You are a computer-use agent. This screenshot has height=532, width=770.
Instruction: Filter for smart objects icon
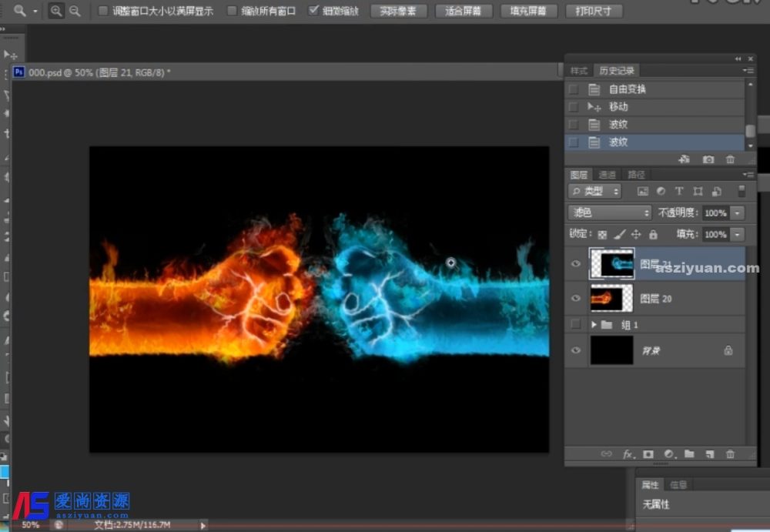point(716,192)
